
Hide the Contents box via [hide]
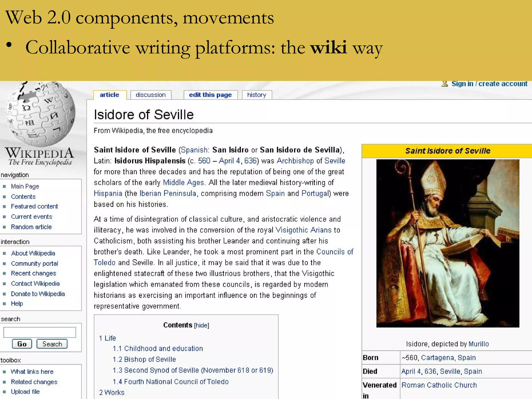point(202,325)
